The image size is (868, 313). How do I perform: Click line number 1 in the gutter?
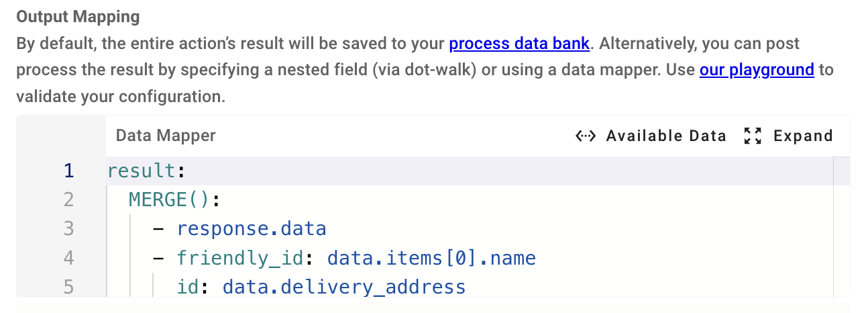(69, 171)
